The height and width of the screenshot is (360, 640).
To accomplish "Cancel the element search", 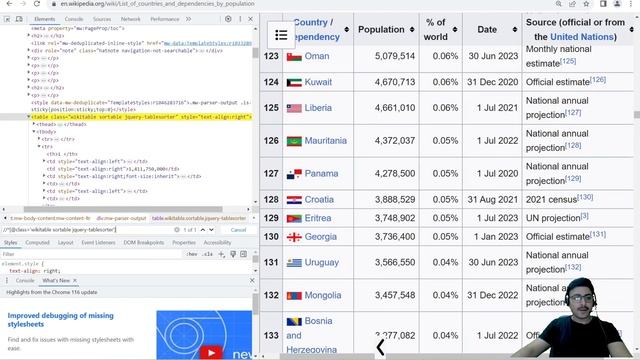I will click(238, 230).
